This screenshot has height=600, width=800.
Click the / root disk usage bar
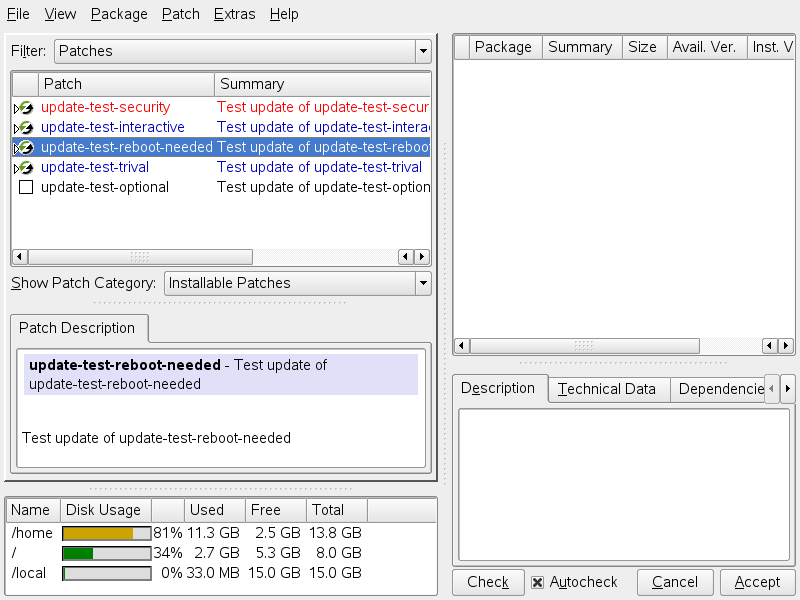(107, 554)
